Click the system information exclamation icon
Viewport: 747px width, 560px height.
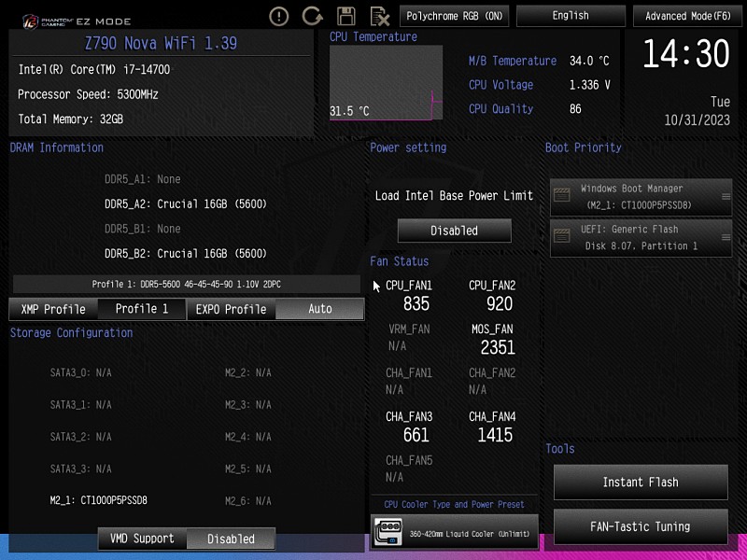point(279,16)
